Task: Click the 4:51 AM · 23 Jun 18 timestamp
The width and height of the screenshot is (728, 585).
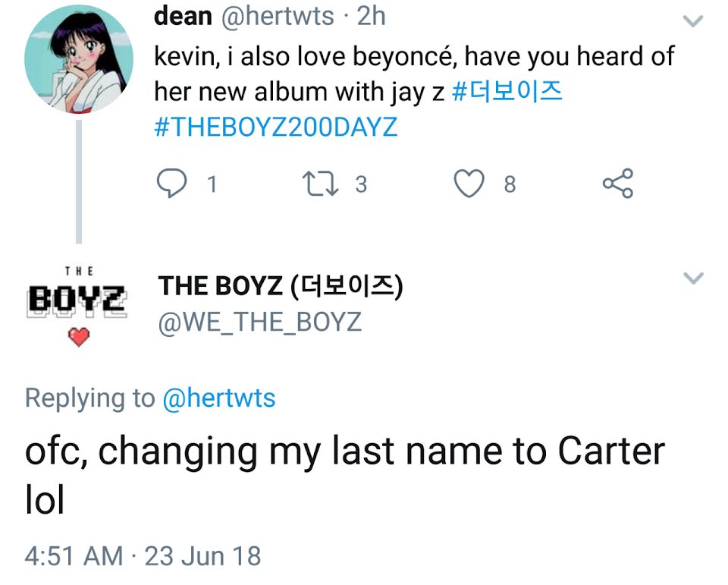Action: [x=143, y=555]
